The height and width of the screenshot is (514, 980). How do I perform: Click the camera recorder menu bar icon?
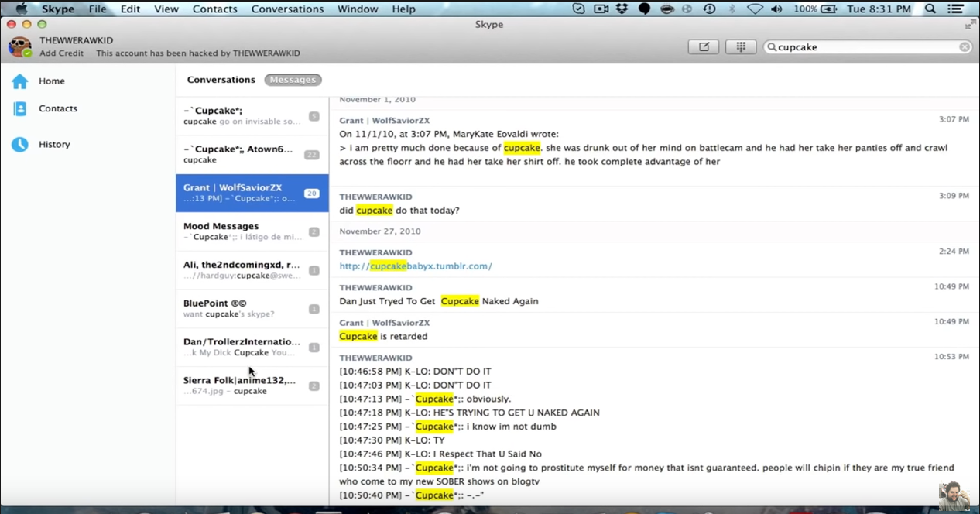[601, 9]
